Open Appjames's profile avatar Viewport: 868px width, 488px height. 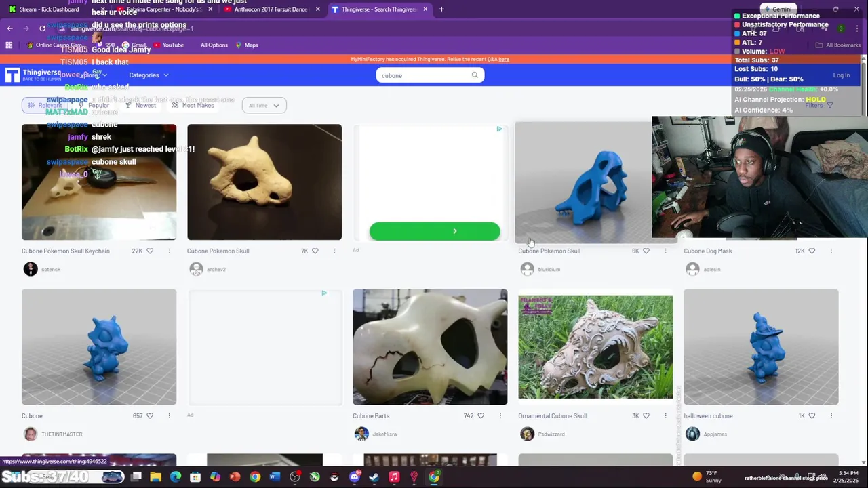tap(692, 434)
